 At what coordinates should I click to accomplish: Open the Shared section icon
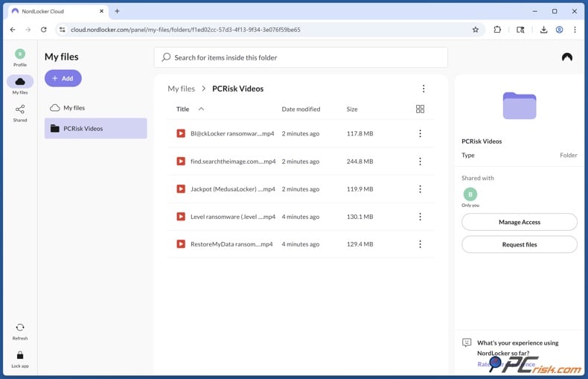(20, 110)
